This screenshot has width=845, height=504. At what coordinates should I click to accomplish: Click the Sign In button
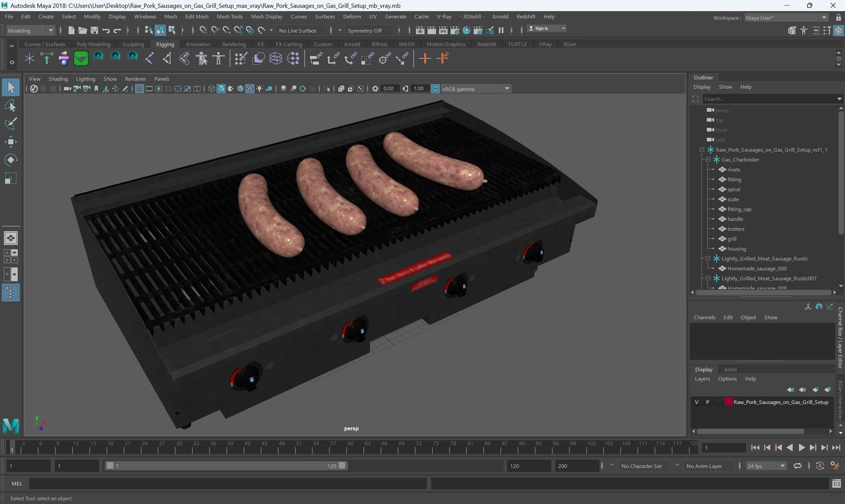coord(547,28)
